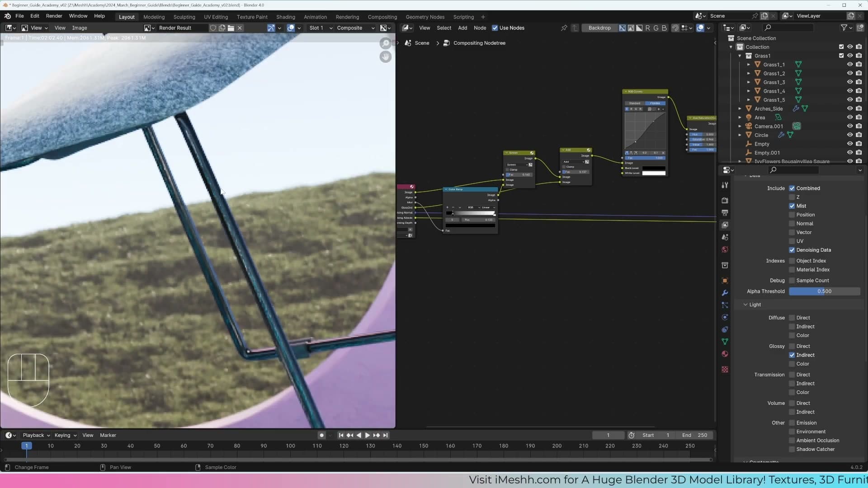The image size is (868, 488).
Task: Unlink the render result image X icon
Action: pos(240,28)
